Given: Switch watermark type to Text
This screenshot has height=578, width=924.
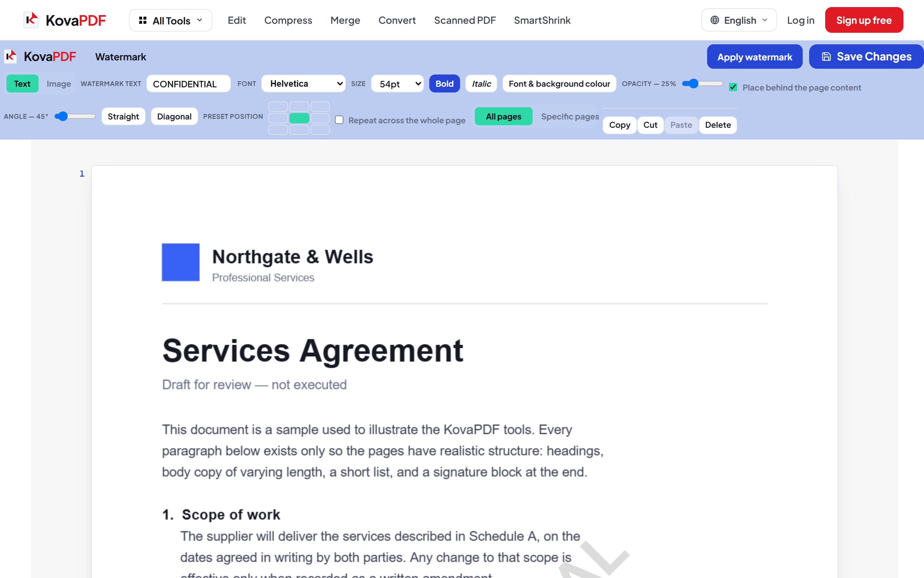Looking at the screenshot, I should click(22, 84).
